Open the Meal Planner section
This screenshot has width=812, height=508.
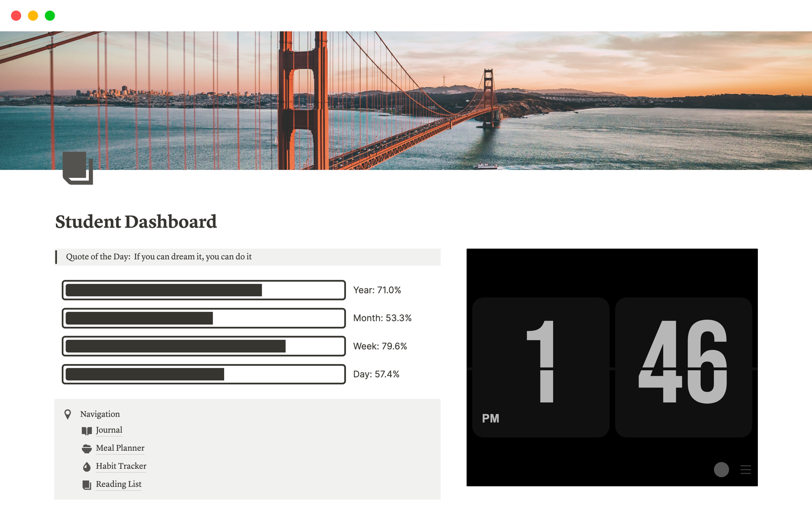[x=120, y=447]
